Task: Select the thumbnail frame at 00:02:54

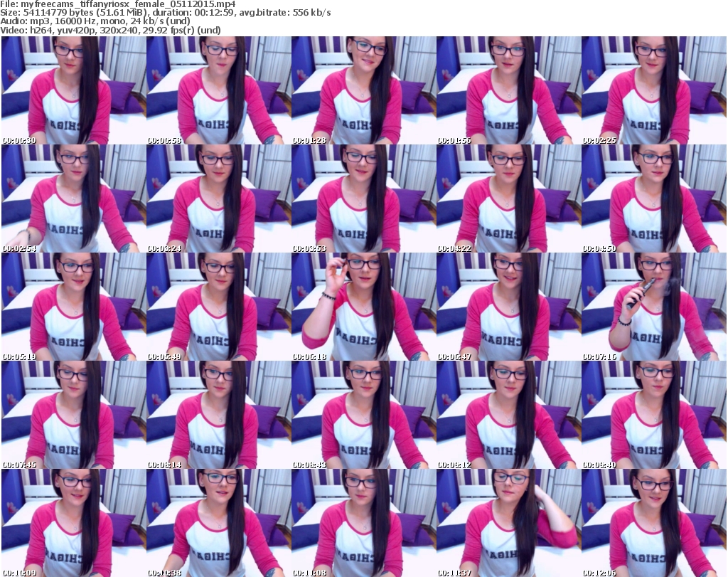Action: 74,198
